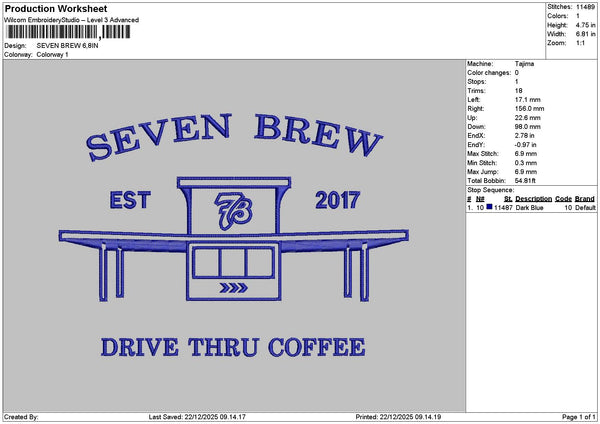
Task: Click the Max Stitch 6.9 mm value
Action: coord(526,154)
